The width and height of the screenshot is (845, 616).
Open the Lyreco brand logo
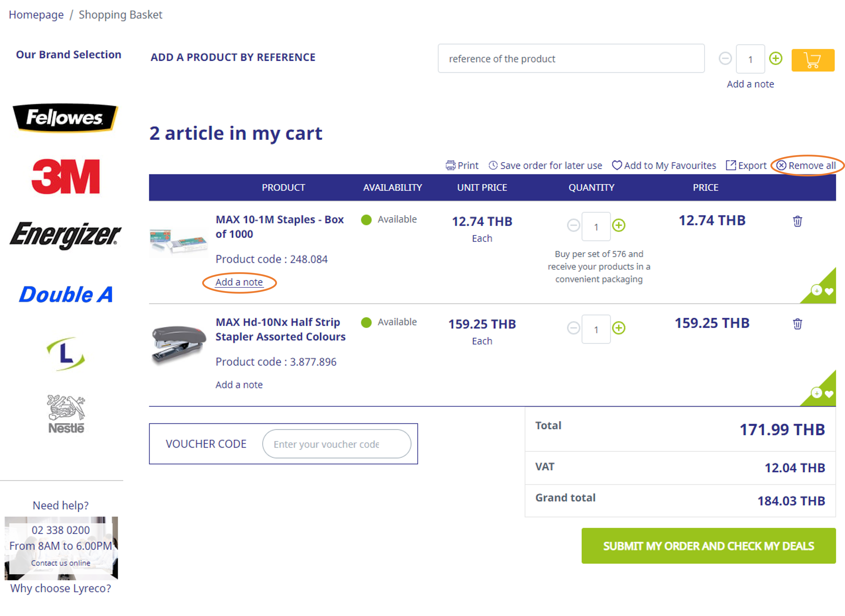click(x=66, y=354)
